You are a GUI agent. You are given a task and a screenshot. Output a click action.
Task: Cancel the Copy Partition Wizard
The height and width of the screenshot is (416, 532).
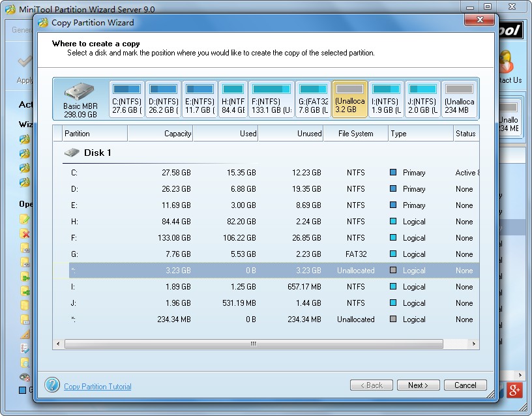[465, 385]
